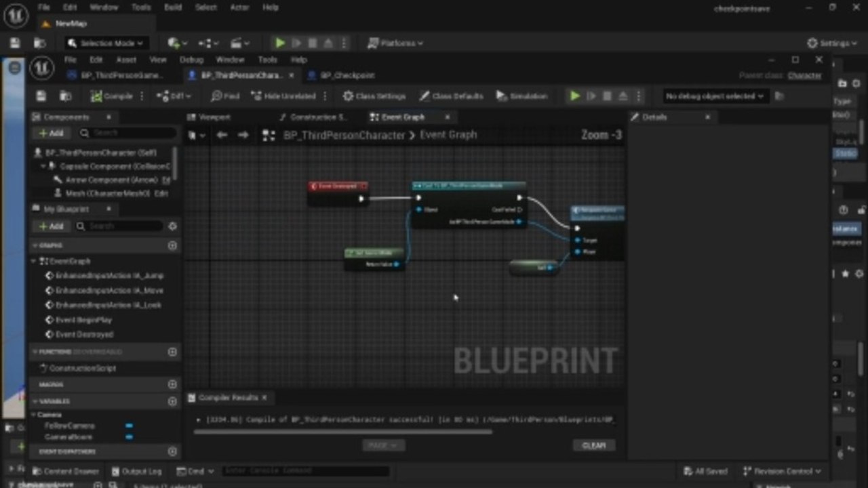The height and width of the screenshot is (488, 868).
Task: Select EnhancedInputAction IA_Move event
Action: (104, 290)
